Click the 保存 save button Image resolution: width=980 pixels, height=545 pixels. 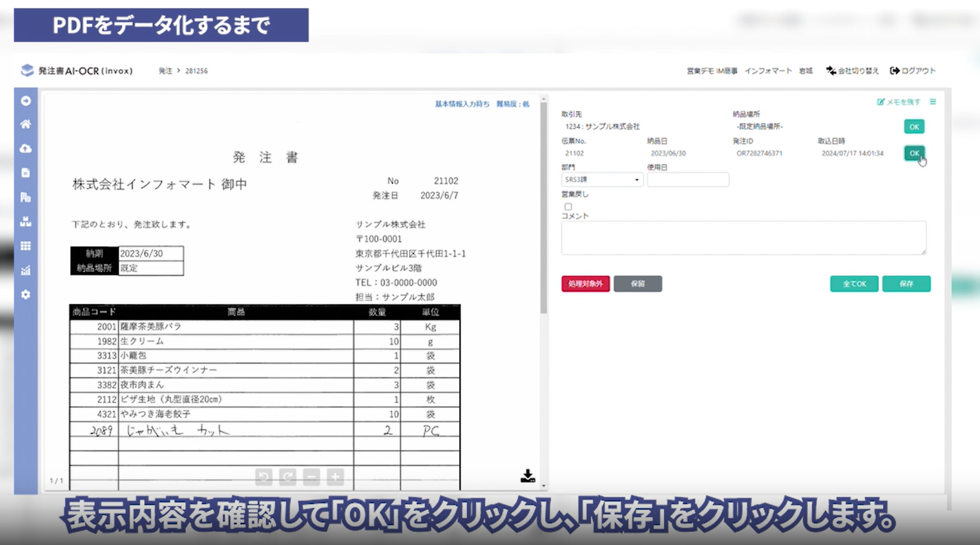point(906,284)
